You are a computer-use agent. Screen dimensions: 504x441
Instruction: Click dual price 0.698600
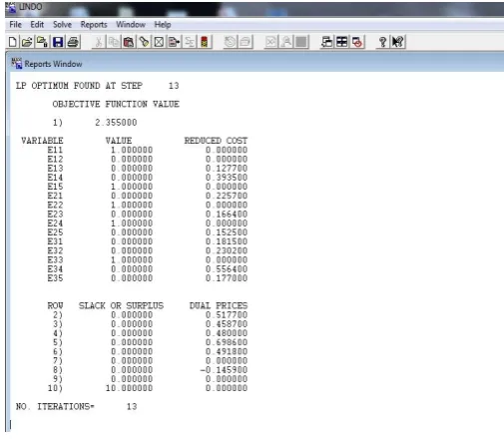[x=227, y=342]
